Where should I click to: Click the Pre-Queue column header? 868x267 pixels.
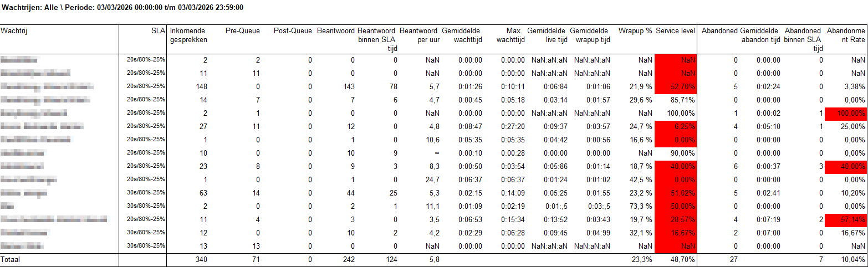click(242, 32)
